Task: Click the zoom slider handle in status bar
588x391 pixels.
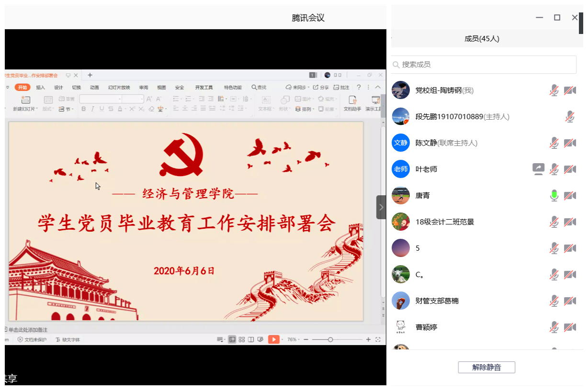Action: pos(330,339)
